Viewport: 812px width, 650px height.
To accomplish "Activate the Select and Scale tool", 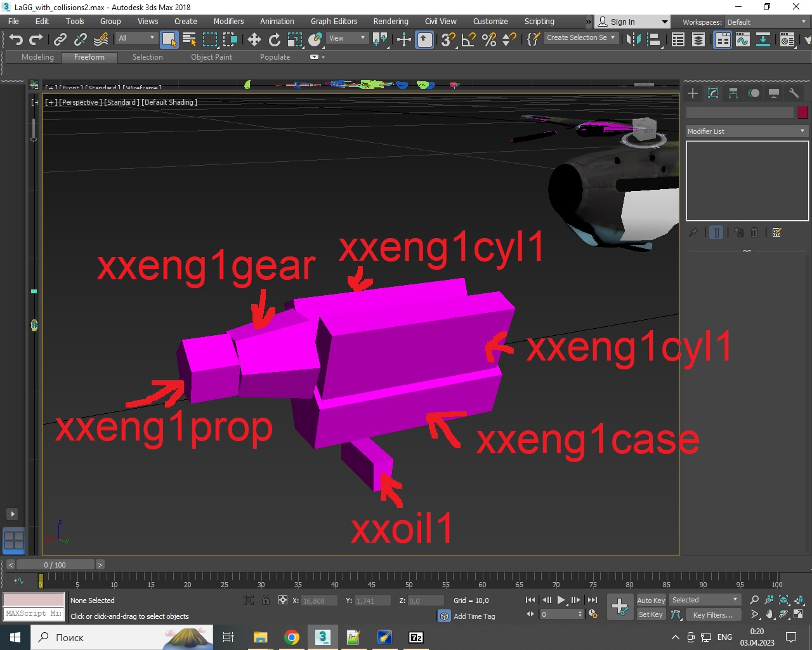I will (295, 39).
